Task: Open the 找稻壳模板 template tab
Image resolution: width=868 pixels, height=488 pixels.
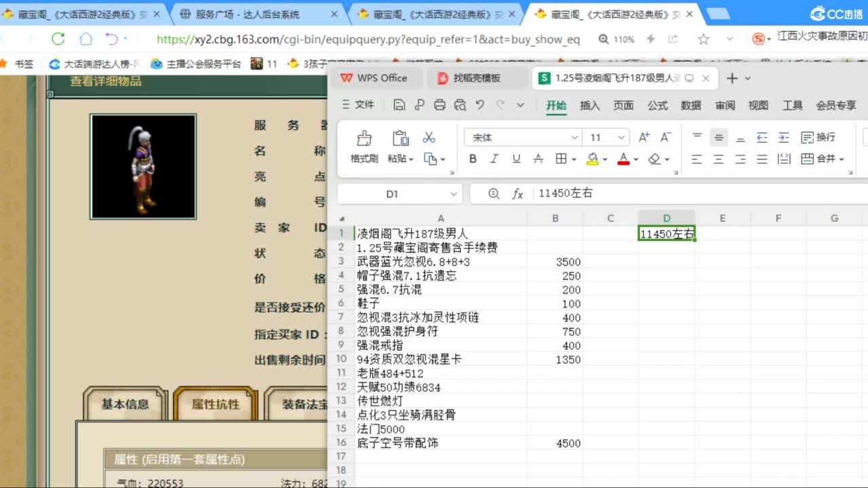Action: pyautogui.click(x=477, y=78)
